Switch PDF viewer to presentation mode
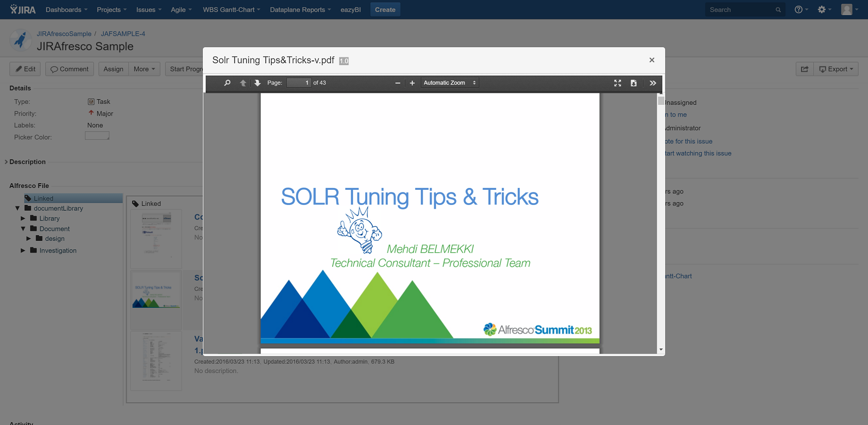868x425 pixels. click(x=618, y=83)
